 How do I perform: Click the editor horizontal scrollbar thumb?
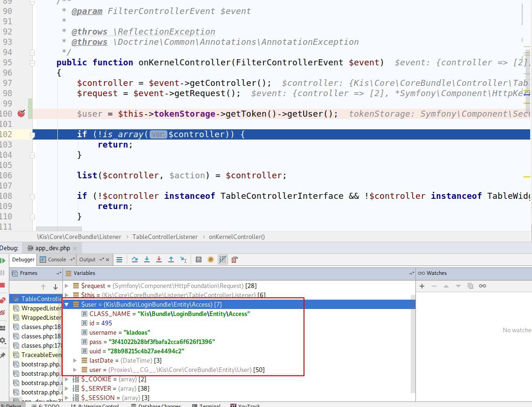59,229
